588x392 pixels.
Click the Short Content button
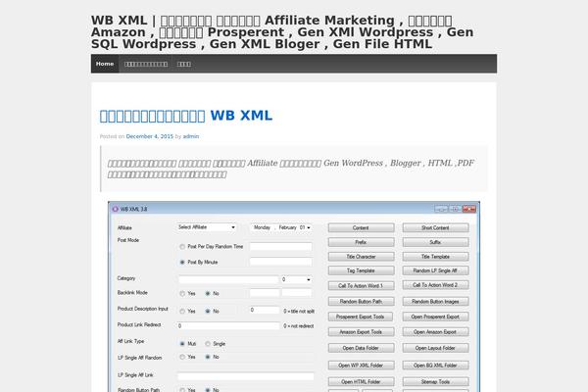tap(435, 227)
